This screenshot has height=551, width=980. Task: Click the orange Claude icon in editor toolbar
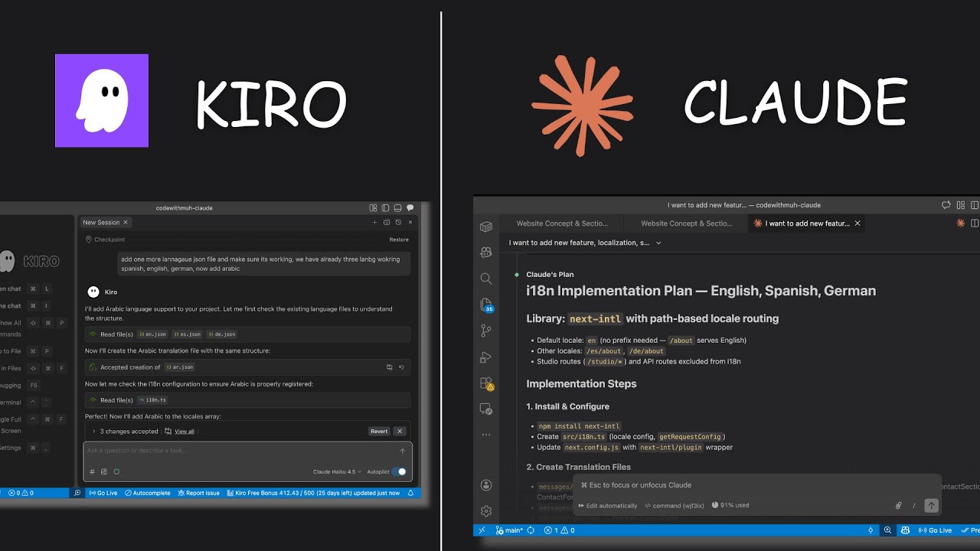click(960, 223)
